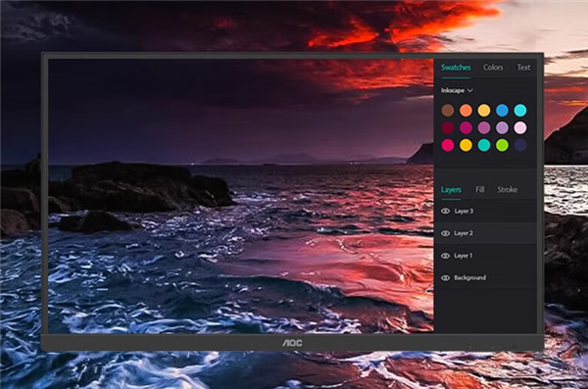Hide Layer 3 with its eye icon
Screen dimensions: 588x389
pyautogui.click(x=445, y=212)
